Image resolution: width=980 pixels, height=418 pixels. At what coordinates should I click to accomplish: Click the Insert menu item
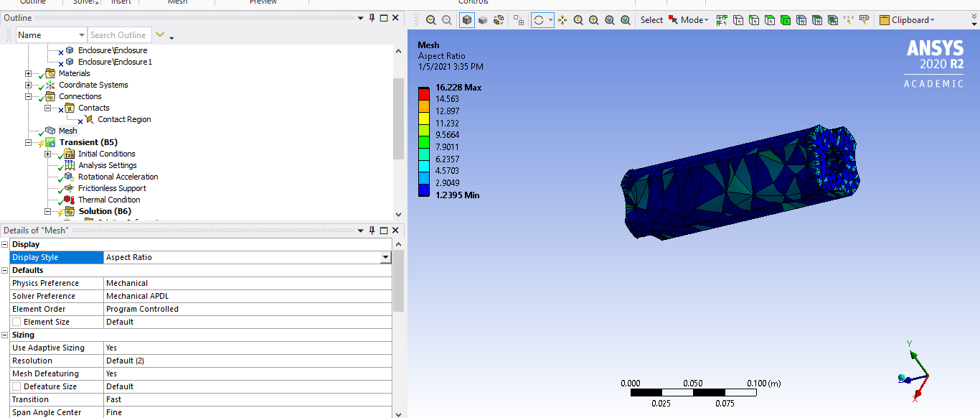pyautogui.click(x=121, y=2)
